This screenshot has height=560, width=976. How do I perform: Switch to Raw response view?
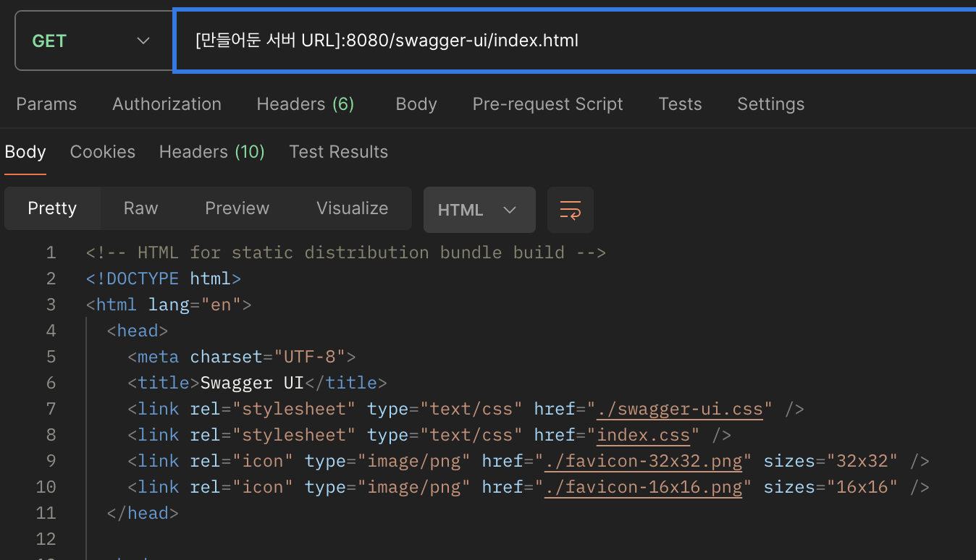pos(140,208)
